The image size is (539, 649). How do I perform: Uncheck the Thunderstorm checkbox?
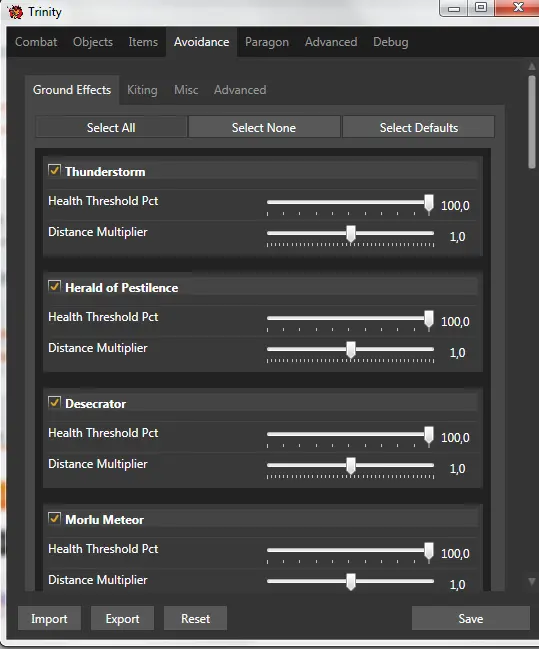(54, 170)
